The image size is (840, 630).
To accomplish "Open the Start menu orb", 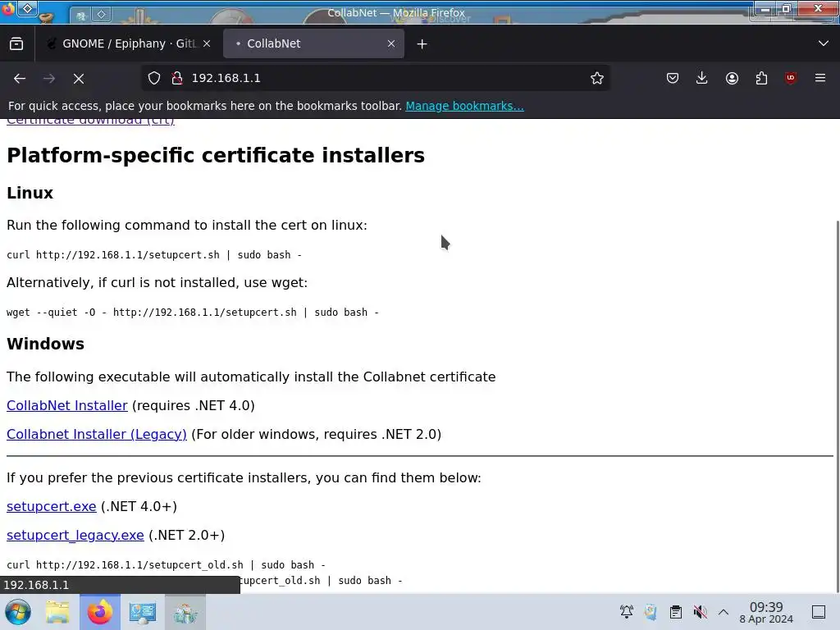I will click(18, 612).
